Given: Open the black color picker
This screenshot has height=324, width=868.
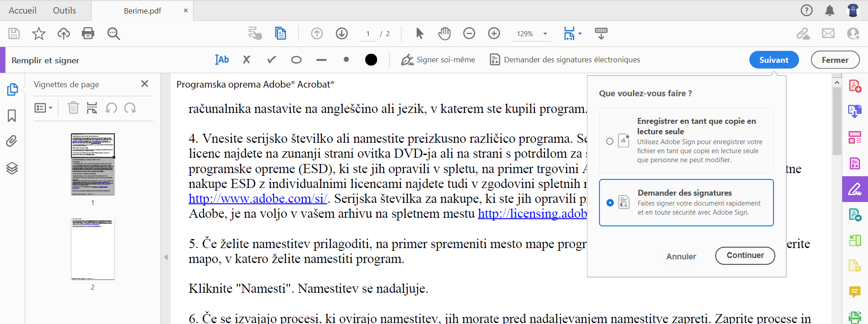Looking at the screenshot, I should pyautogui.click(x=371, y=60).
